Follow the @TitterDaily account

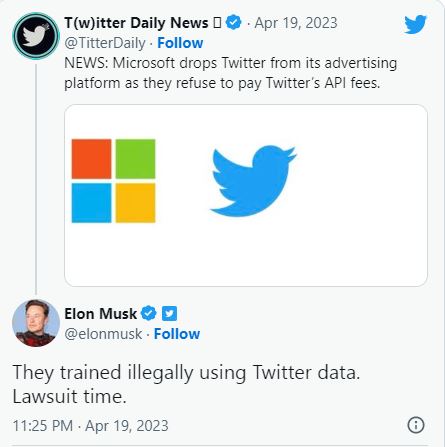180,43
